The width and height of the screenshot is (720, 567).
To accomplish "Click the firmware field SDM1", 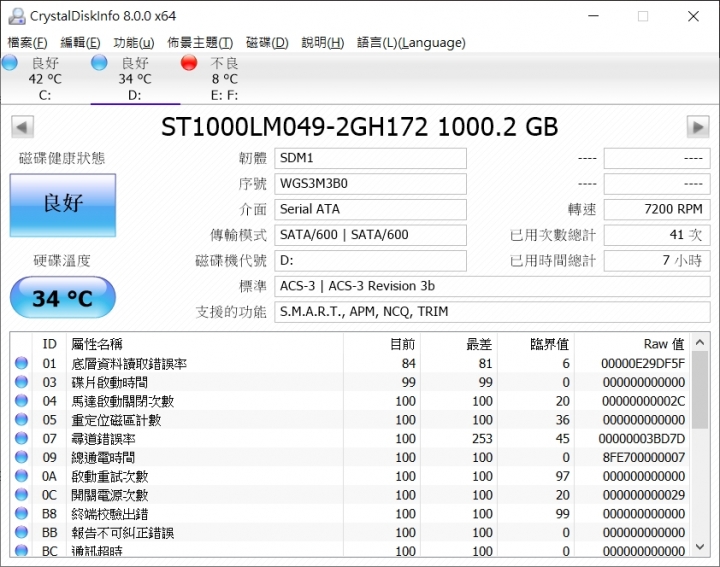I will click(x=370, y=158).
